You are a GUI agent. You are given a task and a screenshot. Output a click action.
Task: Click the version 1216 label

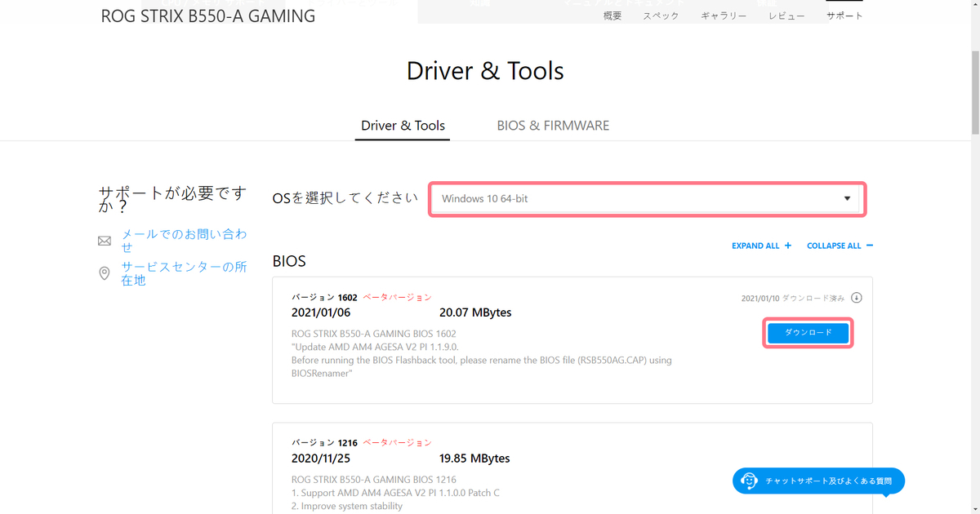click(x=324, y=443)
